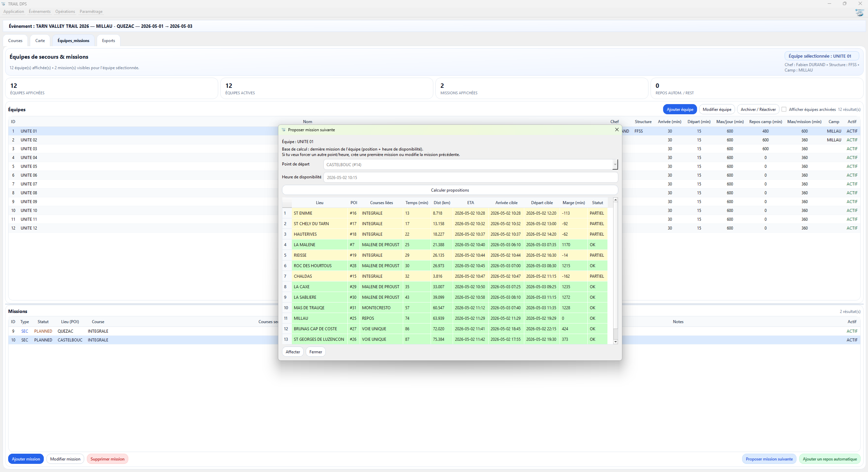Restore down the main application window
The height and width of the screenshot is (472, 868).
(845, 4)
